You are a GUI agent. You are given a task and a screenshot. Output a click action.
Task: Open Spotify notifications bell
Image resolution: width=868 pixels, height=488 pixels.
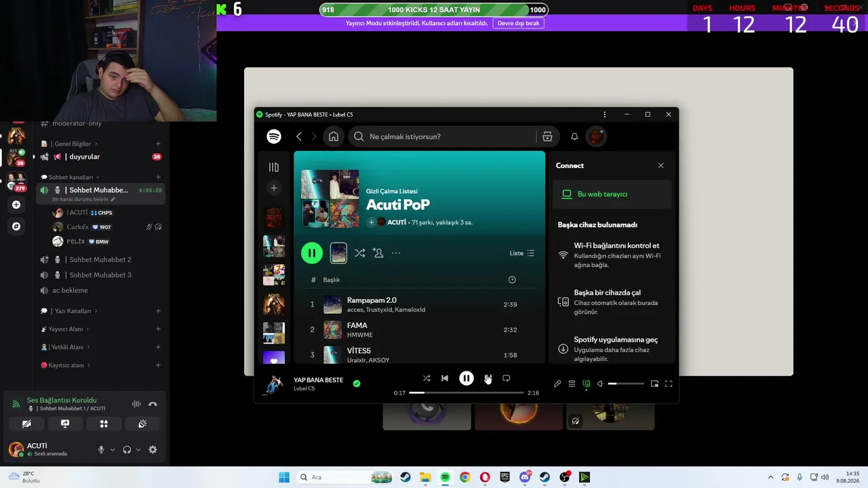(x=574, y=137)
